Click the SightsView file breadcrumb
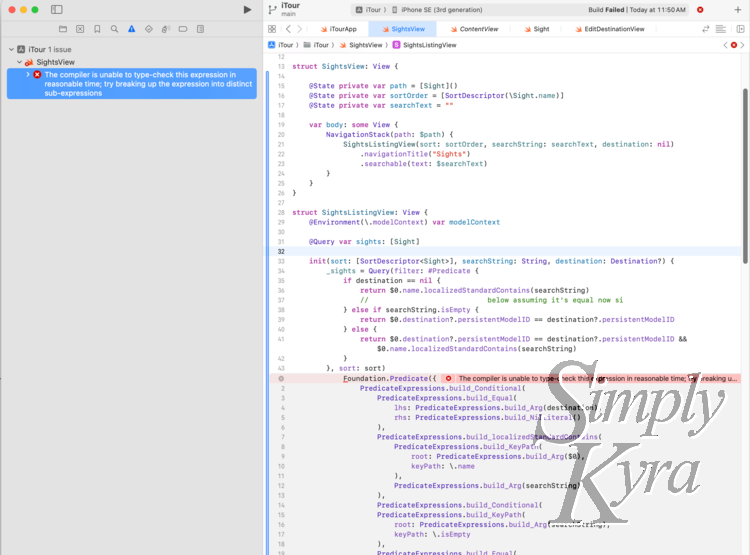 tap(361, 45)
